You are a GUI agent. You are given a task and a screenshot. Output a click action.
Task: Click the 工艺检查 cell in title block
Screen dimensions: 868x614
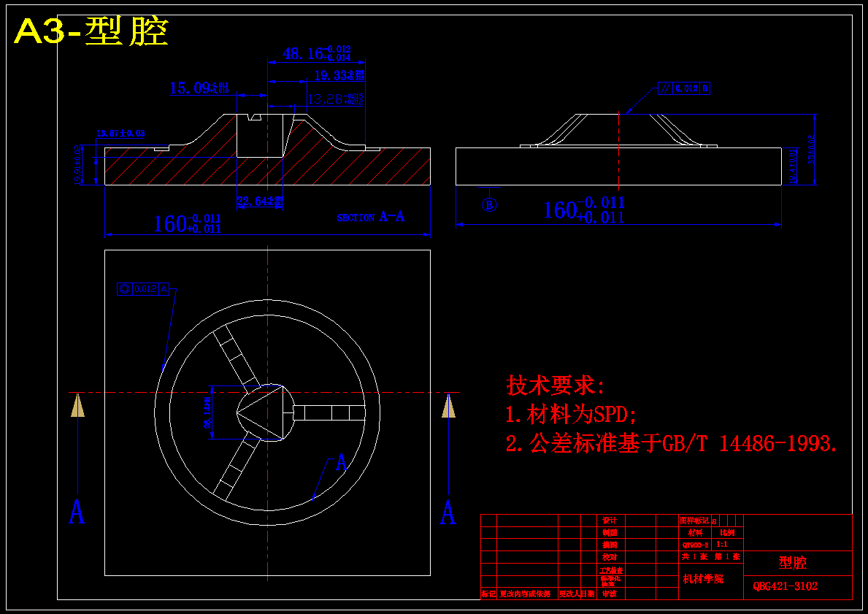[x=610, y=569]
